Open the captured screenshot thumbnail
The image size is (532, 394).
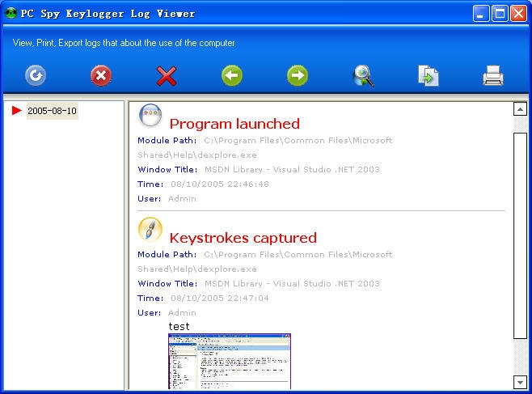230,361
